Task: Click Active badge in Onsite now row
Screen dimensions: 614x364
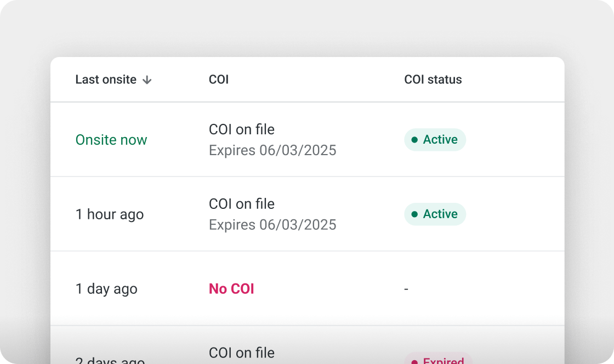Action: coord(435,140)
